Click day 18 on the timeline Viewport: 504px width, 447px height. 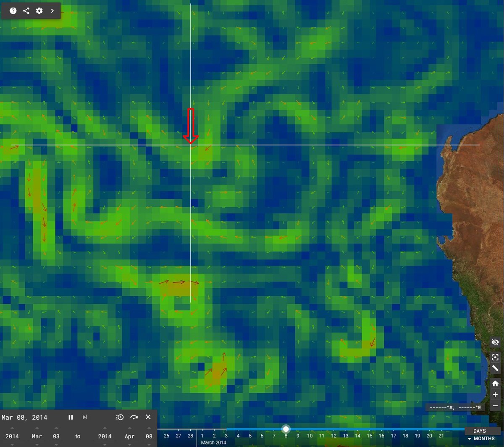point(405,436)
